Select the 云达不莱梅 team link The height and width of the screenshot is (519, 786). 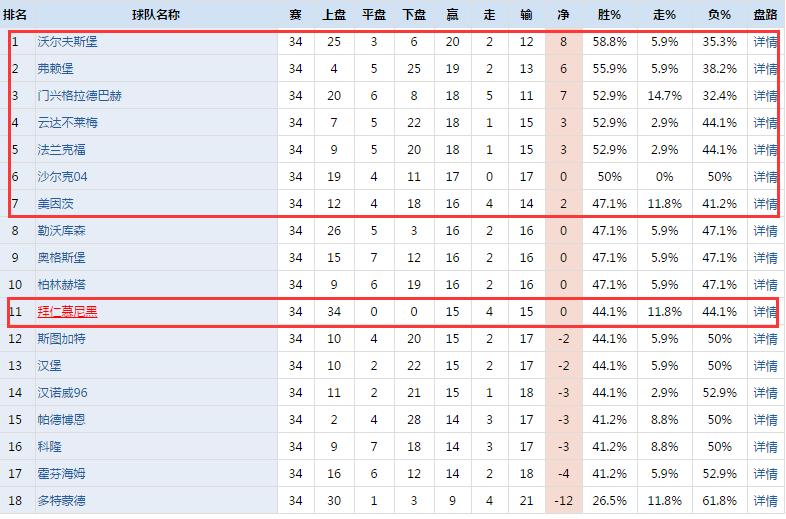click(67, 124)
